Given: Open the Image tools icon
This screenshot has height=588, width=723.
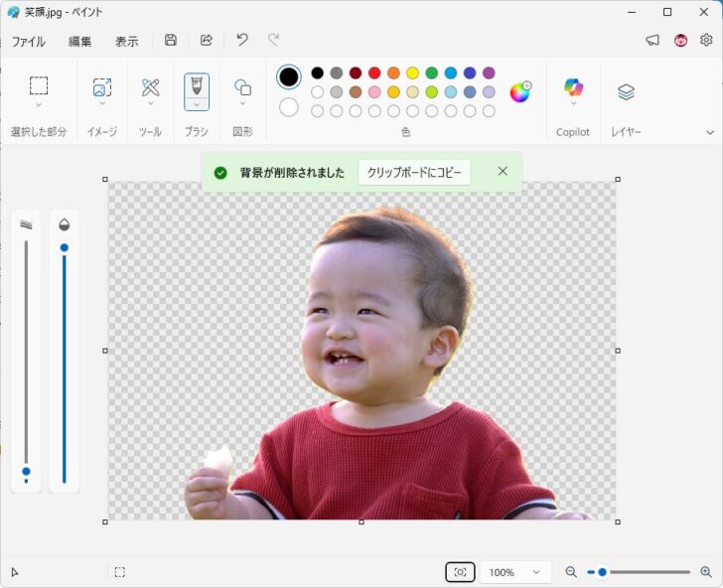Looking at the screenshot, I should coord(102,86).
